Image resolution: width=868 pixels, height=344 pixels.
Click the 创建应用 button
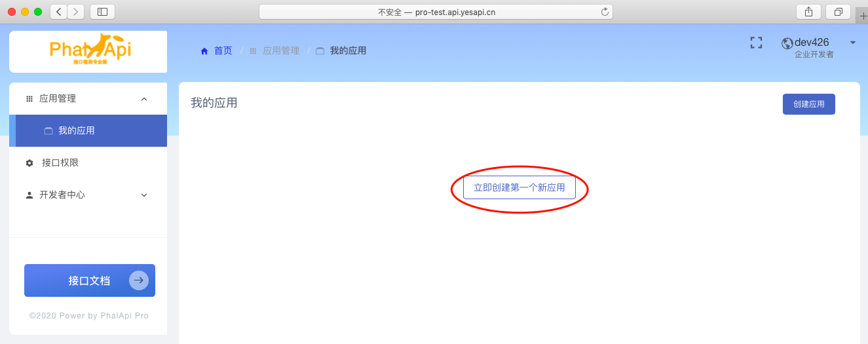(808, 104)
